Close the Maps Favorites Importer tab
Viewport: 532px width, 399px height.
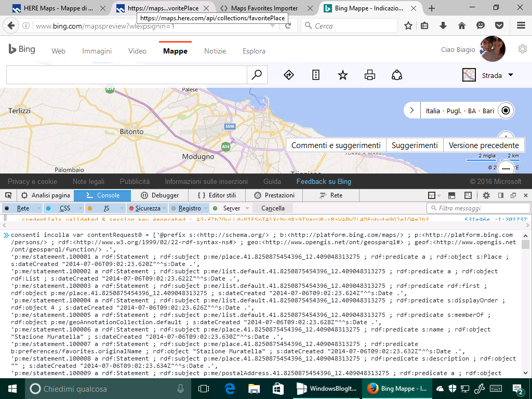click(310, 8)
